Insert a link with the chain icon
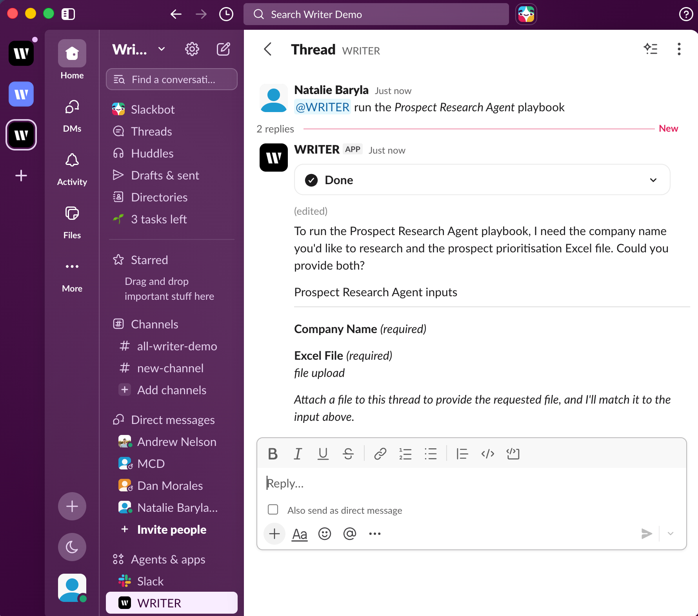This screenshot has height=616, width=698. tap(380, 454)
